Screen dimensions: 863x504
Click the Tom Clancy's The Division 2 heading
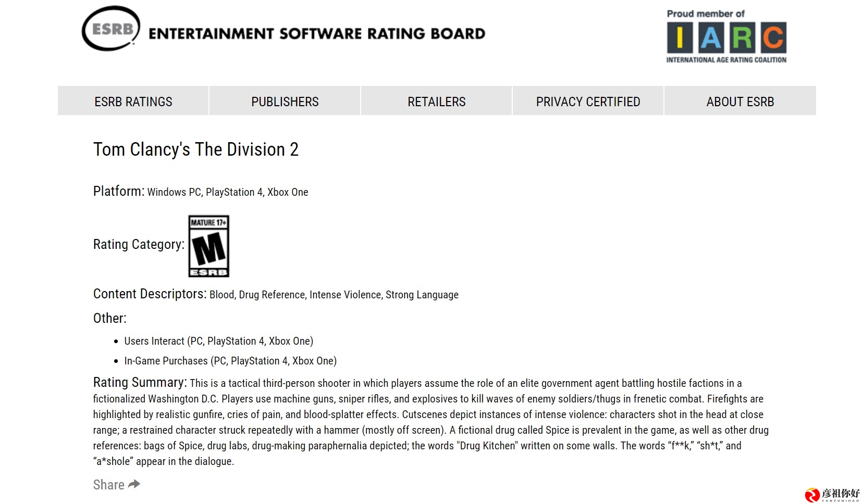(196, 149)
